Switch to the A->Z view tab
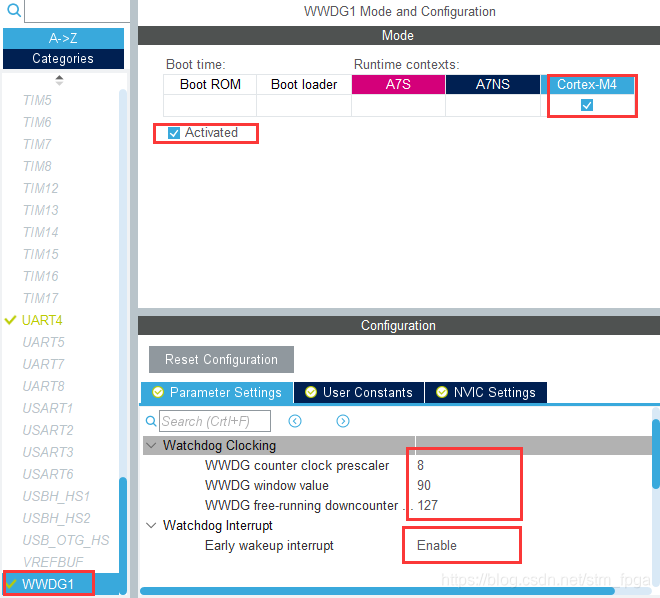 63,38
